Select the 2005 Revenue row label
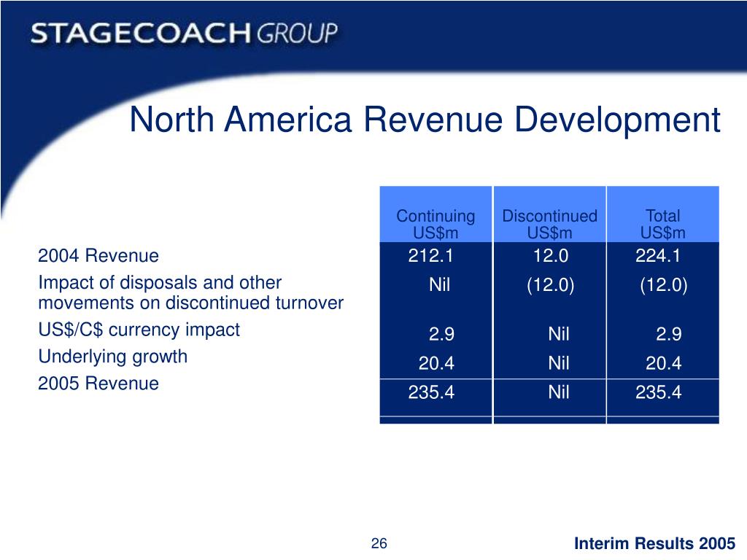This screenshot has width=747, height=560. [x=98, y=384]
